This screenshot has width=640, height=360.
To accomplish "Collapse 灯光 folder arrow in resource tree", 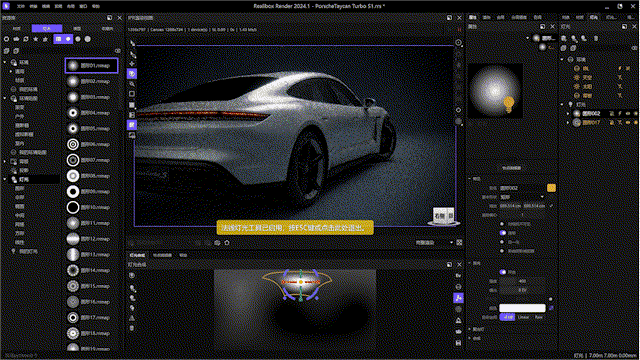I will tap(5, 180).
